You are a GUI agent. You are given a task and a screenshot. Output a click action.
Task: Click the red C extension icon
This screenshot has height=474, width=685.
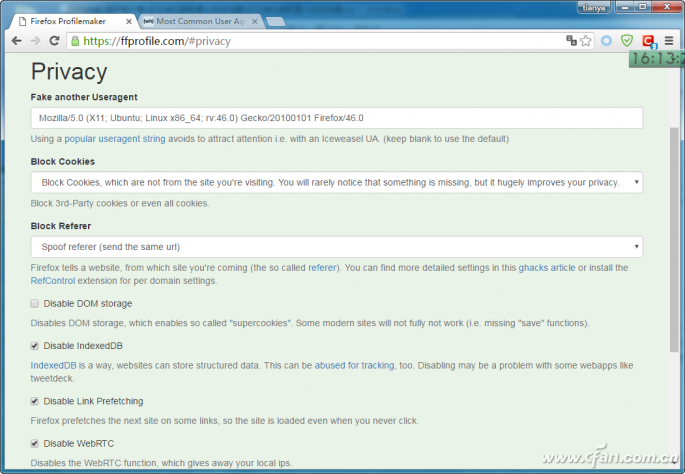click(x=649, y=41)
